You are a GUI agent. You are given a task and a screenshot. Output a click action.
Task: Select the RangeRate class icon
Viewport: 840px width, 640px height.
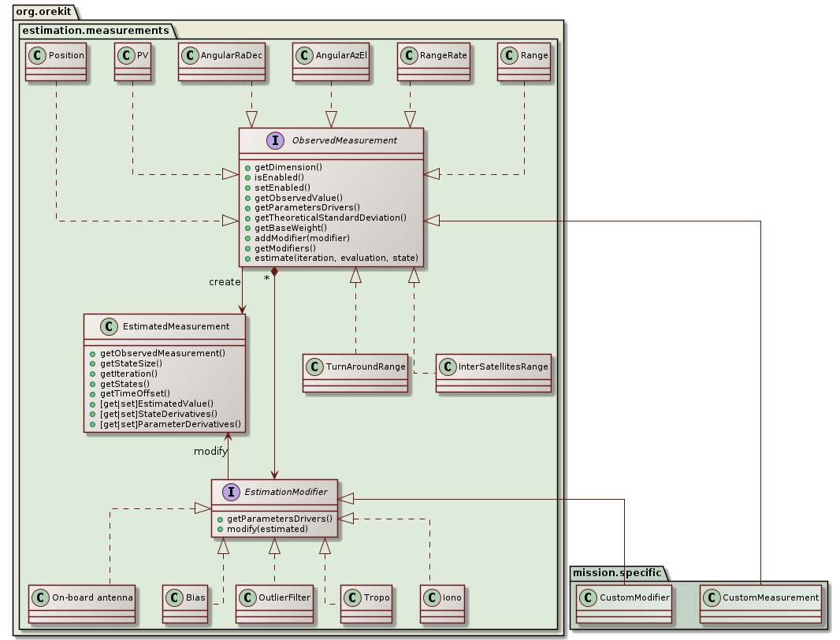(409, 55)
